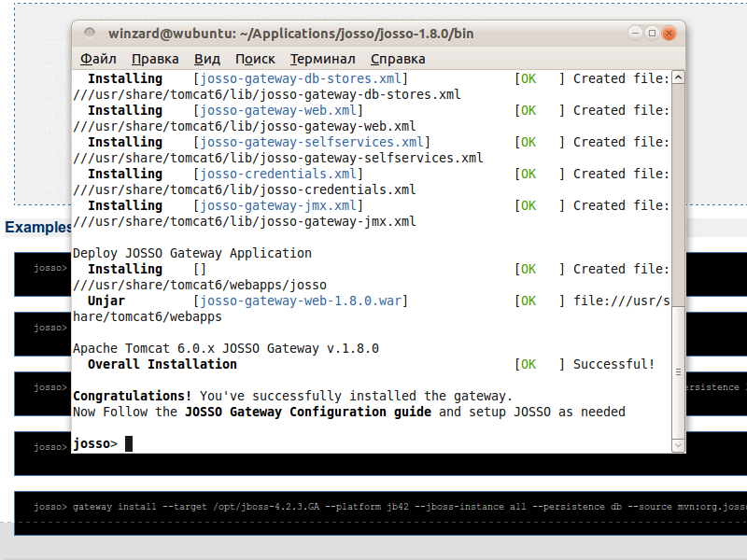Click the bold text Overall Installation
This screenshot has height=560, width=747.
(x=162, y=364)
